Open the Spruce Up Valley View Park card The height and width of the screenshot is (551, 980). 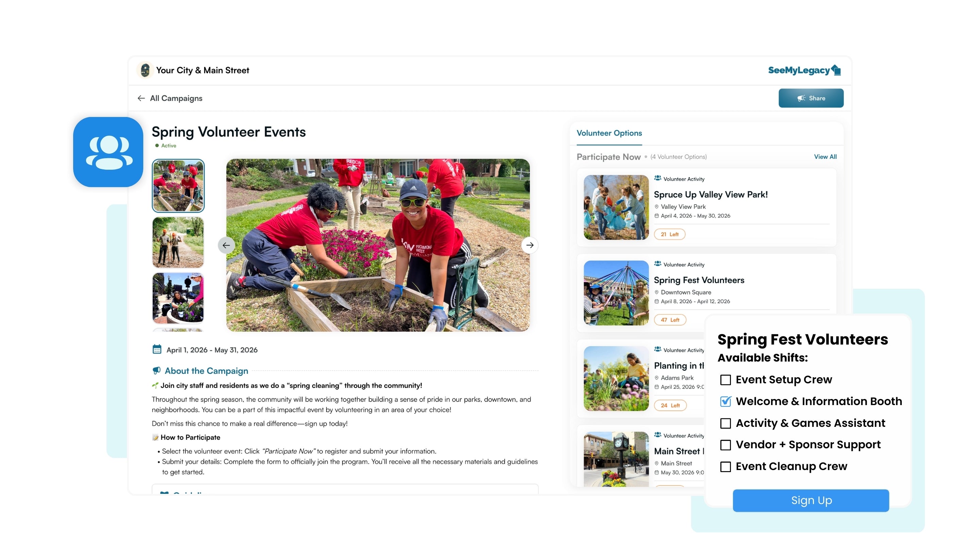tap(710, 195)
